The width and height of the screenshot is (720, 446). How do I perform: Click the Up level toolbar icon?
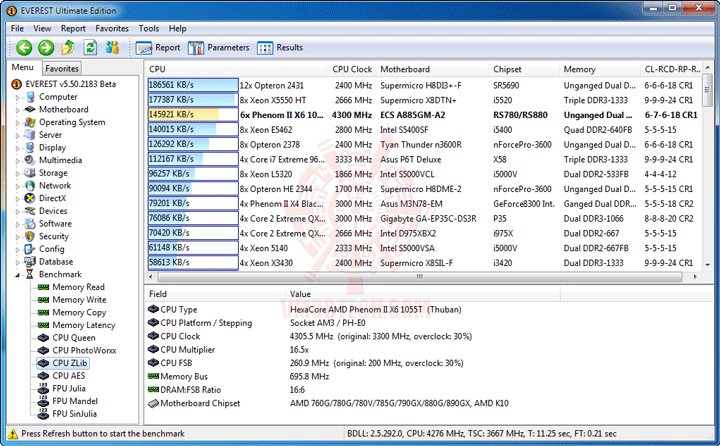68,47
